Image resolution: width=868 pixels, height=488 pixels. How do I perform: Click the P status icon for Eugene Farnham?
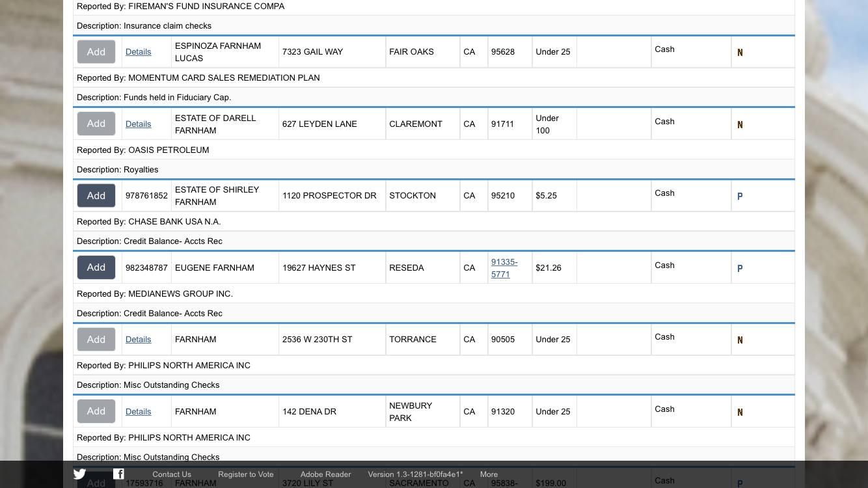point(740,269)
